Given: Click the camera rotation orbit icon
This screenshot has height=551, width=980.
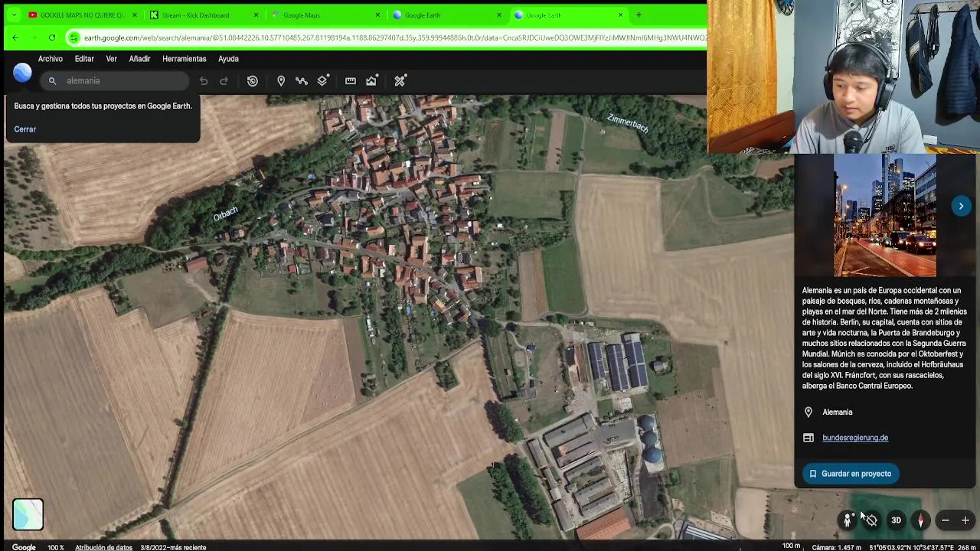Looking at the screenshot, I should 871,520.
